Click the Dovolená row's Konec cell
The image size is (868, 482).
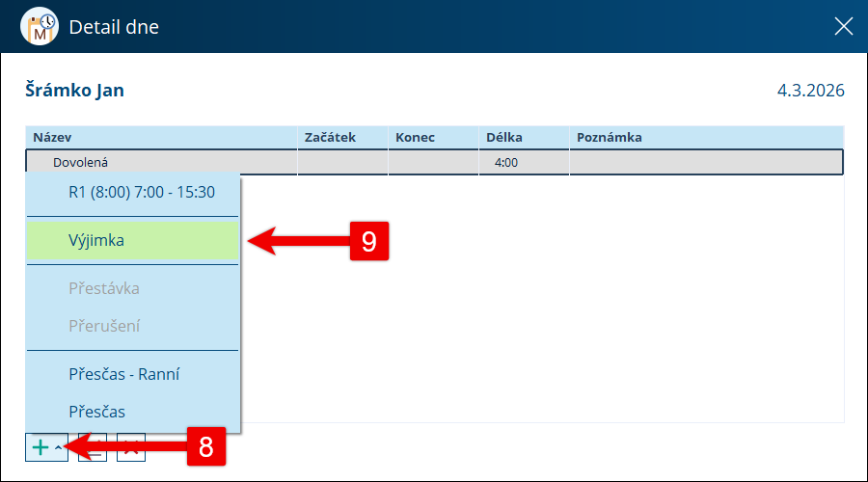(433, 162)
